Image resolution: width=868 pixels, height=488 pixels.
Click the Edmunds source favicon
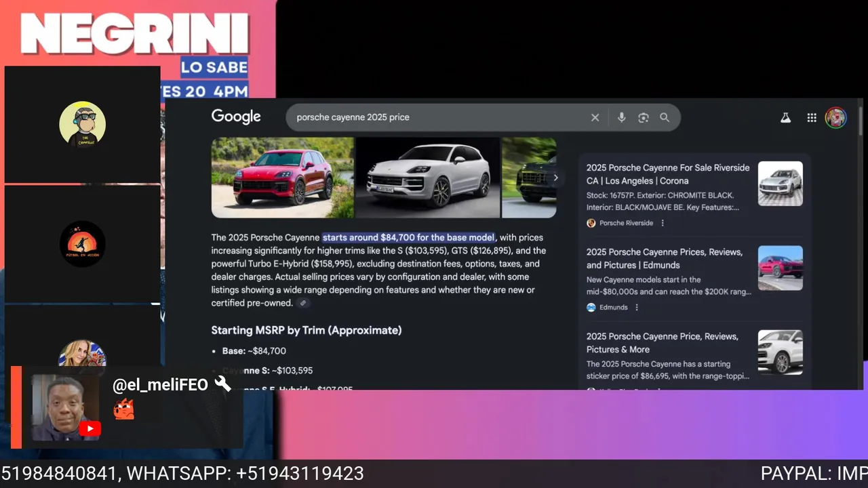coord(591,307)
